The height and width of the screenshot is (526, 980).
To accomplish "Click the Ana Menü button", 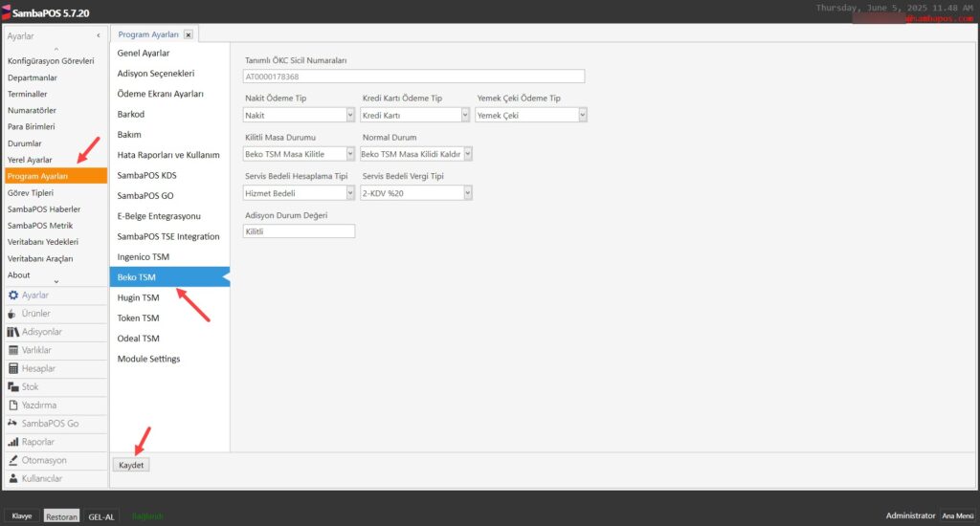I will click(x=957, y=516).
